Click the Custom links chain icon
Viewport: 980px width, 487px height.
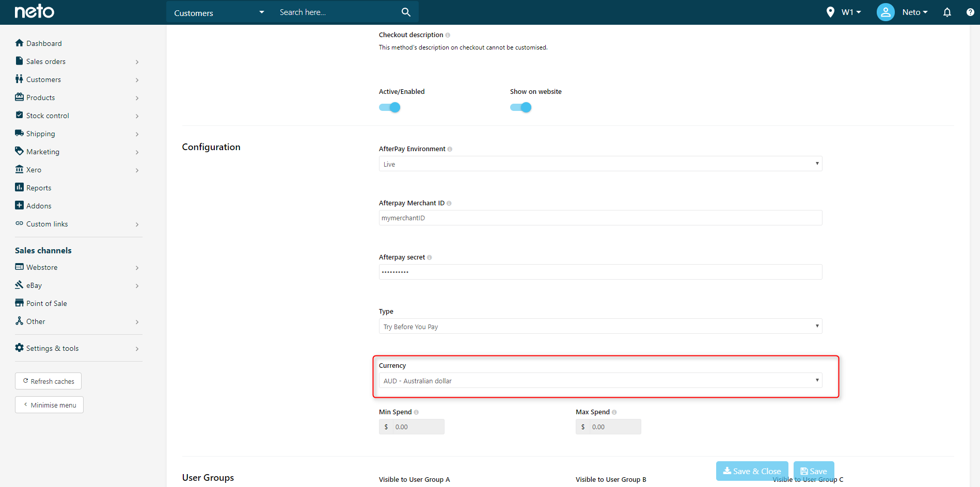[19, 223]
